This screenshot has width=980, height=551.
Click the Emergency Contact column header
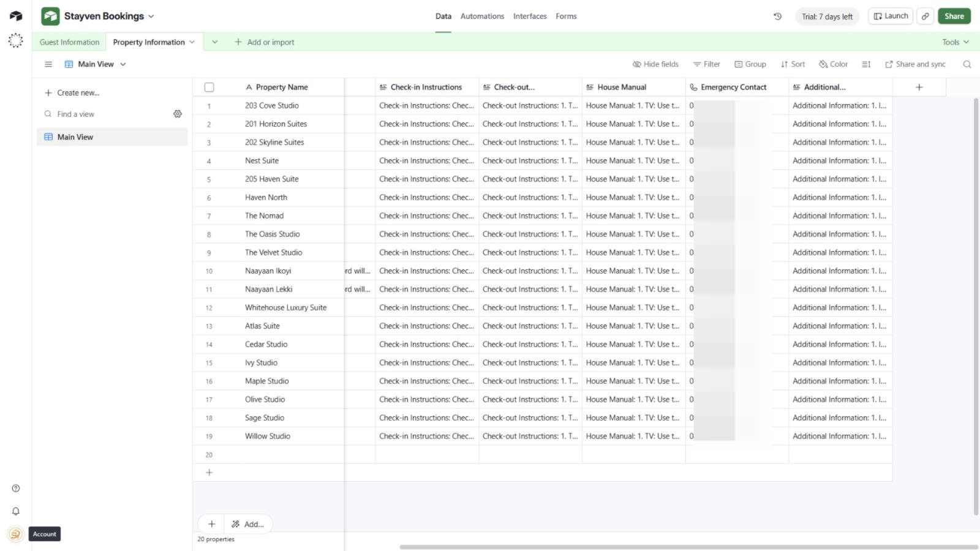tap(737, 87)
